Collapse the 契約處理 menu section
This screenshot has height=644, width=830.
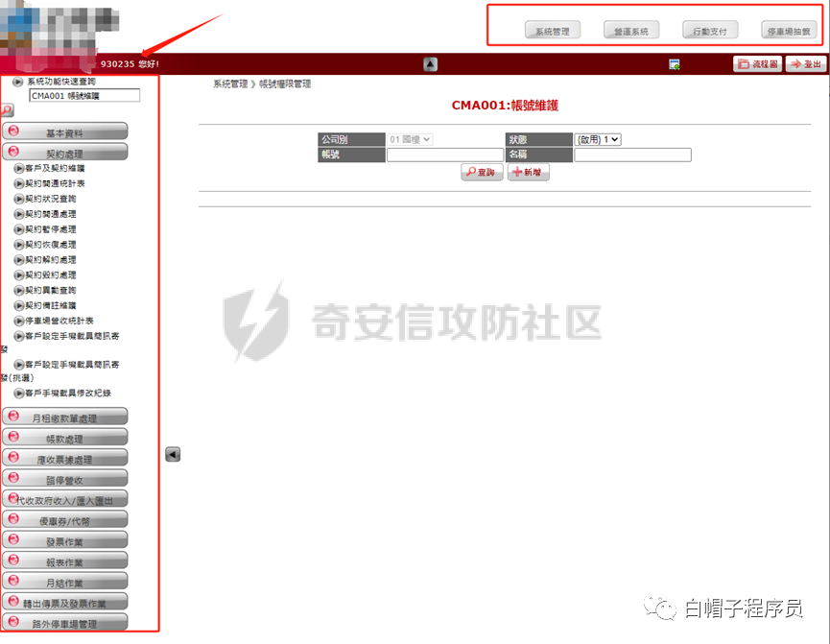click(64, 152)
